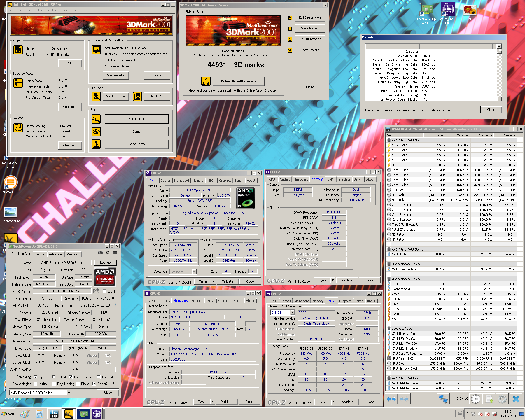Switch to the Bench tab in the CPU-Z Memory window
Image resolution: width=525 pixels, height=420 pixels.
tap(358, 179)
